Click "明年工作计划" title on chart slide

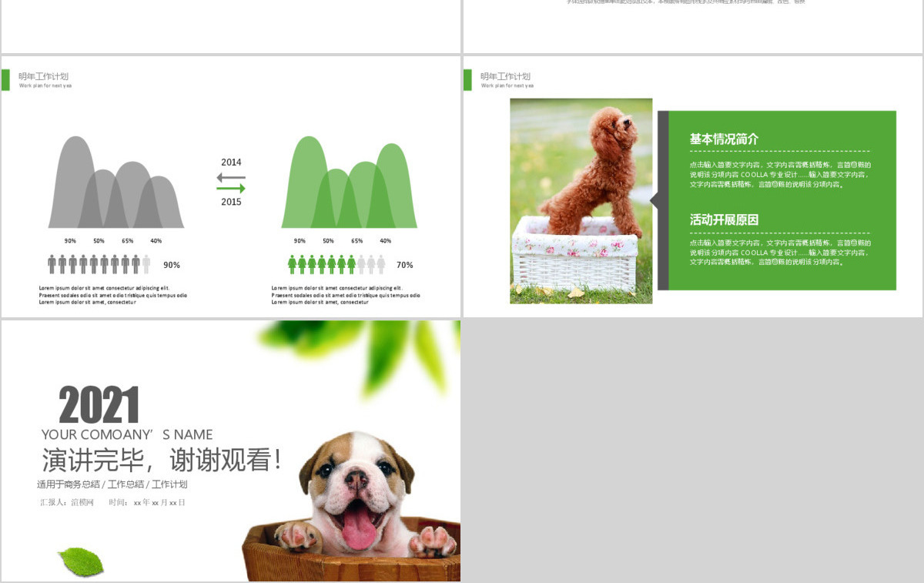(x=44, y=76)
